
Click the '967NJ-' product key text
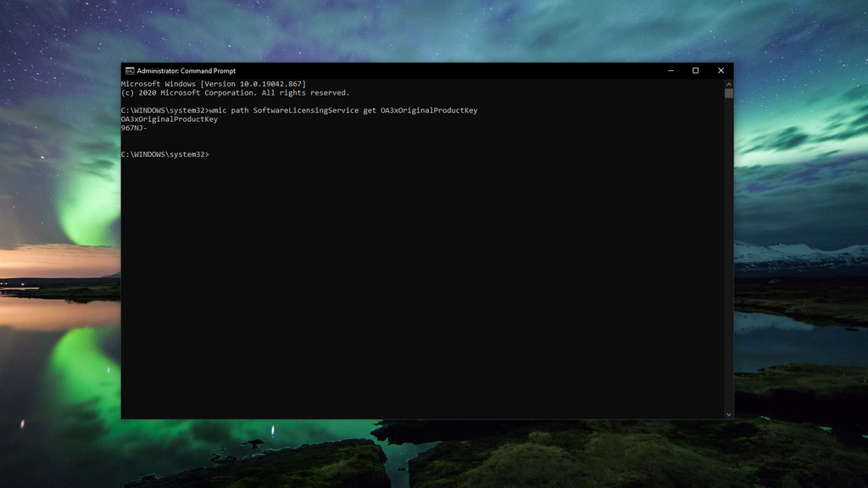[134, 128]
